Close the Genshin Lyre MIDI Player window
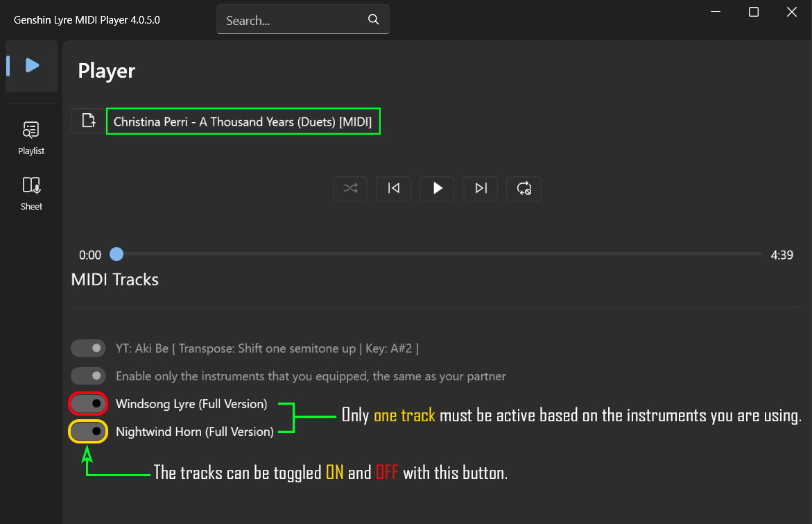The width and height of the screenshot is (812, 524). (x=792, y=11)
